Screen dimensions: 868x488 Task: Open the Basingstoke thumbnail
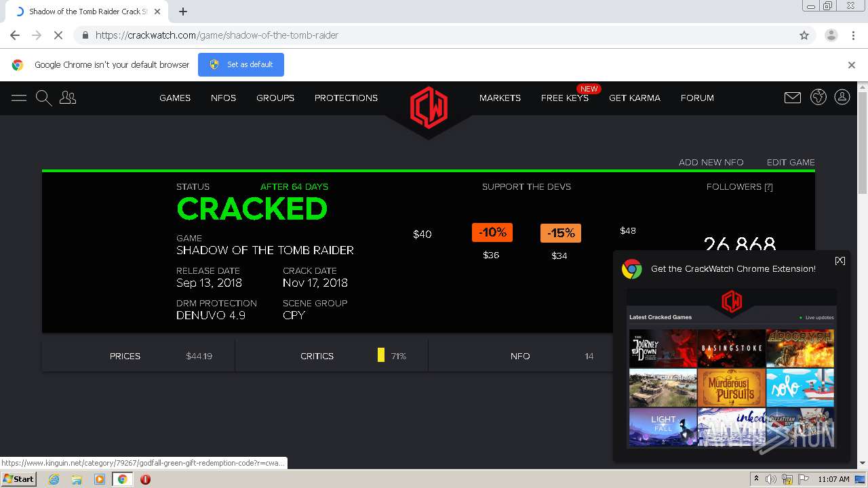click(x=731, y=348)
